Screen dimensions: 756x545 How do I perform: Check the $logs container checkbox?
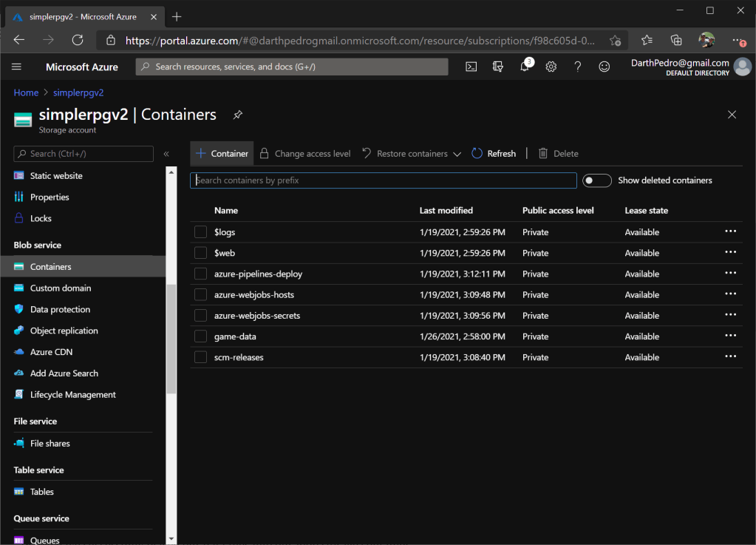pyautogui.click(x=200, y=232)
